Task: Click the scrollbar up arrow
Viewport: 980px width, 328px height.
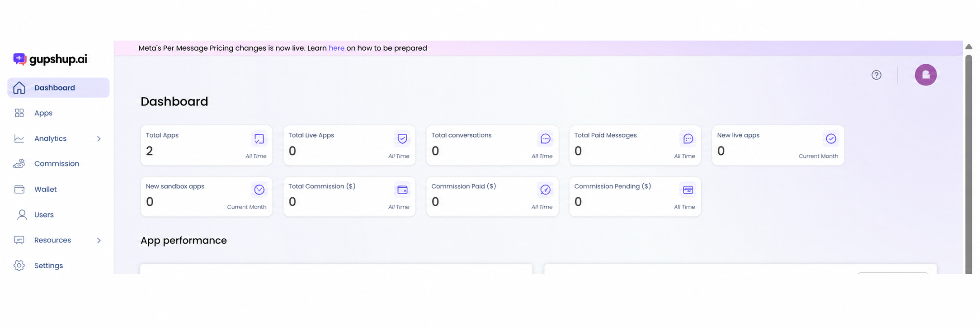Action: (x=969, y=47)
